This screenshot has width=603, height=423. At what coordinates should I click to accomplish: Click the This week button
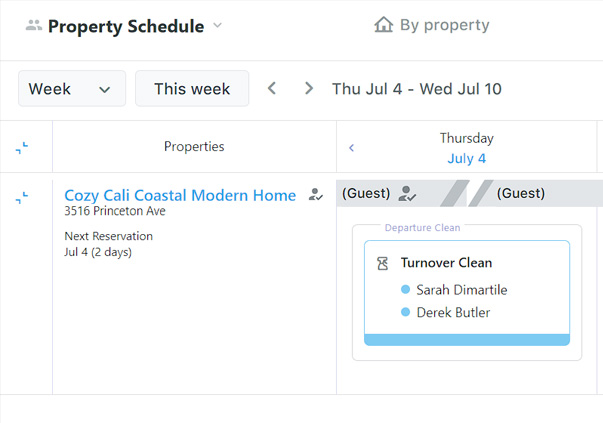coord(192,89)
